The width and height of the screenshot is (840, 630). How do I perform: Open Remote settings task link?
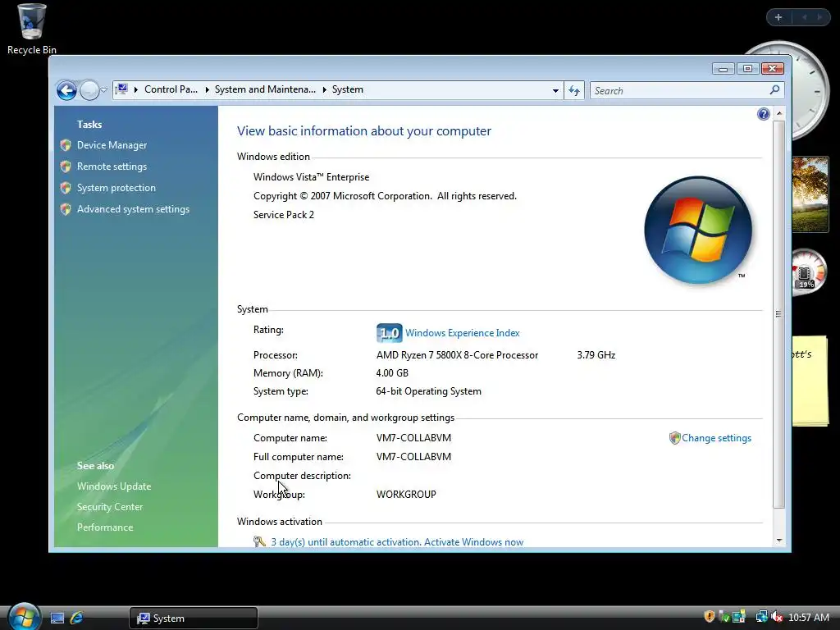[112, 167]
